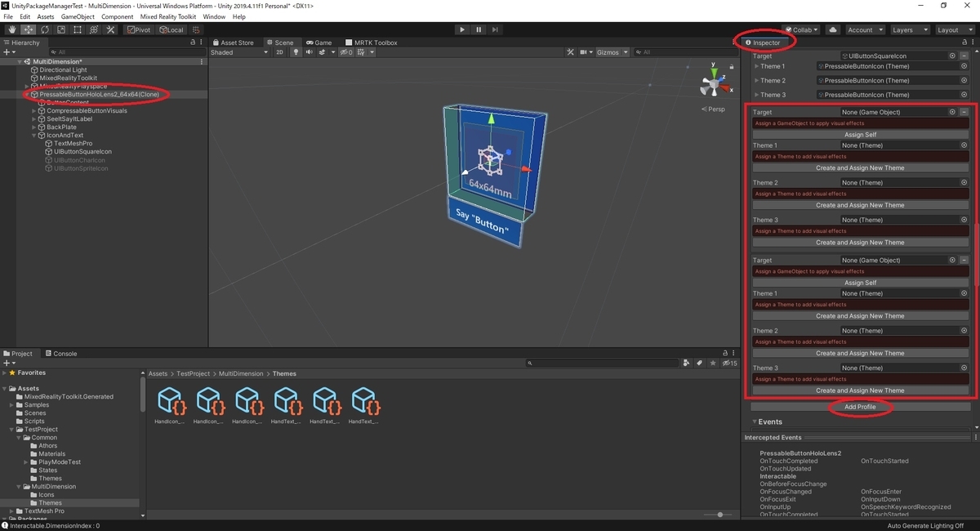Select Directional Light in Hierarchy
Image resolution: width=980 pixels, height=531 pixels.
point(63,70)
